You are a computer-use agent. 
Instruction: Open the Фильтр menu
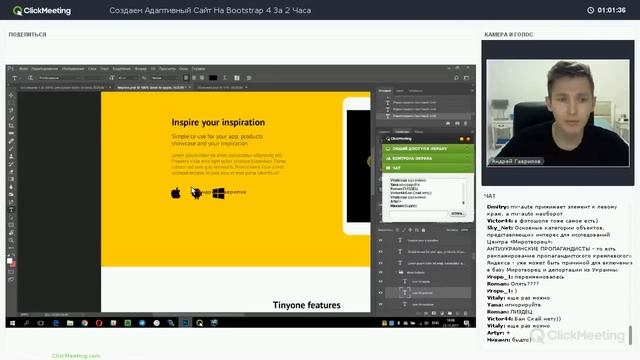[140, 69]
